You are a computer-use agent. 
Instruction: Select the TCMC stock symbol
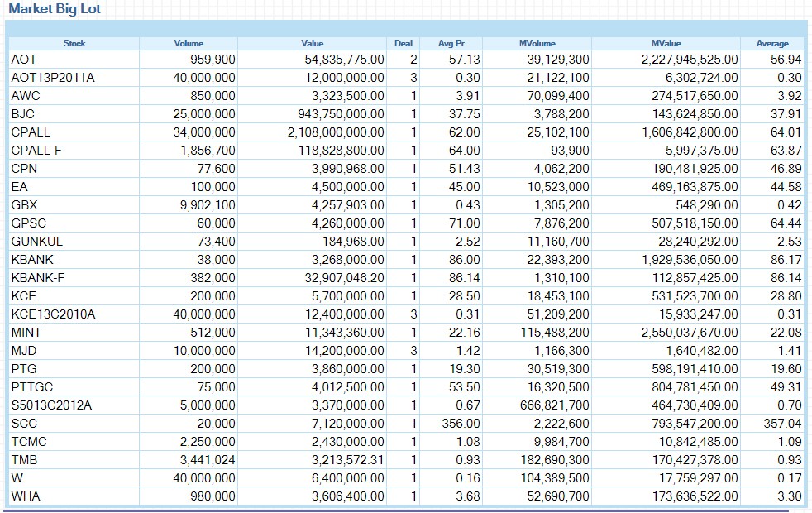click(29, 442)
